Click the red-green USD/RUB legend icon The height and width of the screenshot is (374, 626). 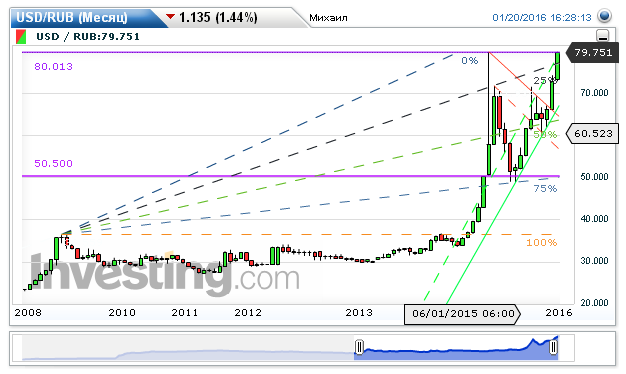point(21,37)
